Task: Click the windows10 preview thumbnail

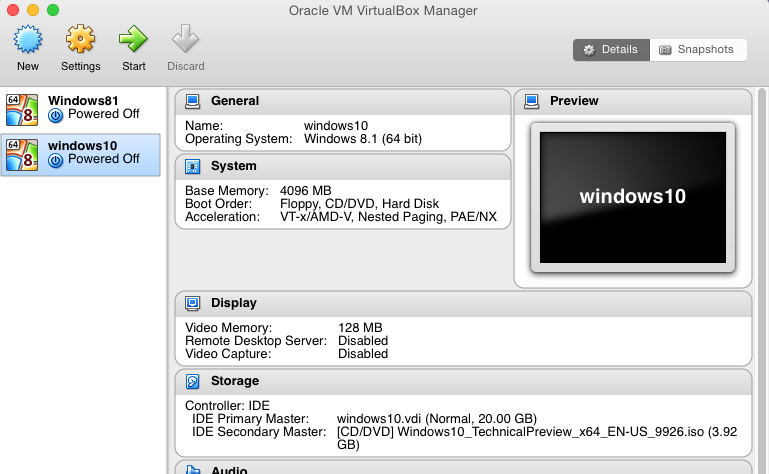Action: coord(632,196)
